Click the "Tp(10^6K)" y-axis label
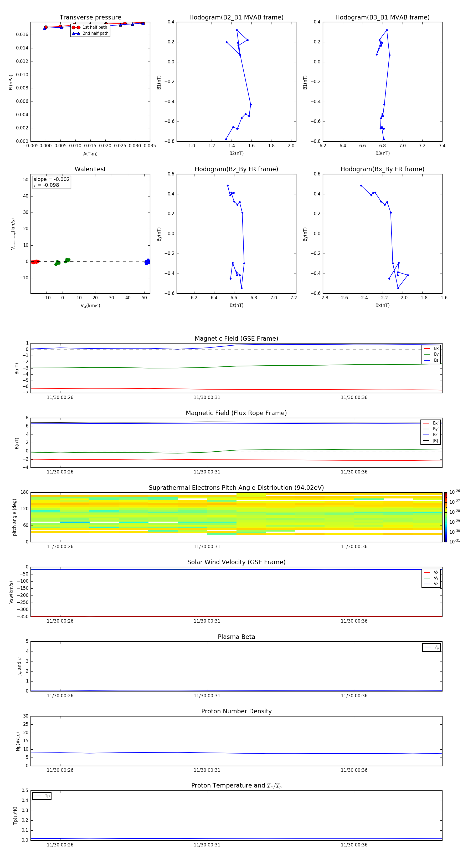473x868 pixels. click(x=15, y=815)
